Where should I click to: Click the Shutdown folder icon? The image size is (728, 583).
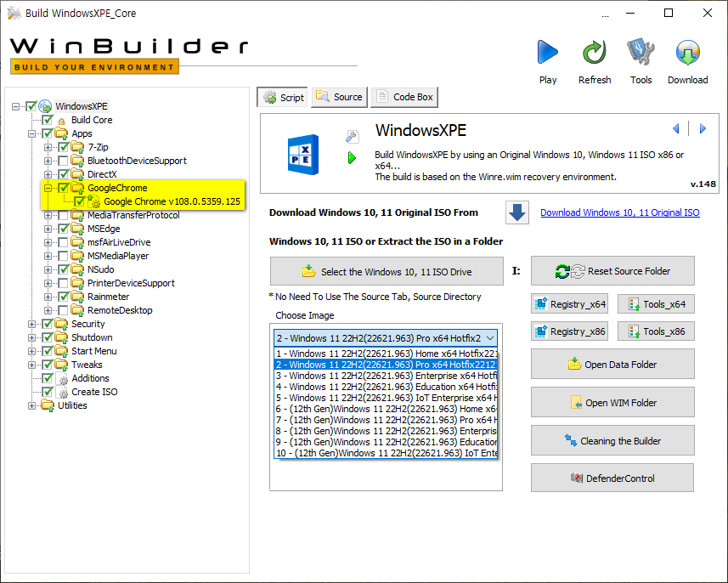(61, 337)
